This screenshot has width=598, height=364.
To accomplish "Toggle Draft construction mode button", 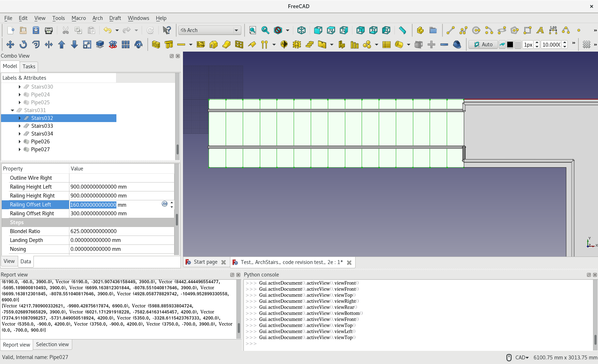I will pos(502,44).
